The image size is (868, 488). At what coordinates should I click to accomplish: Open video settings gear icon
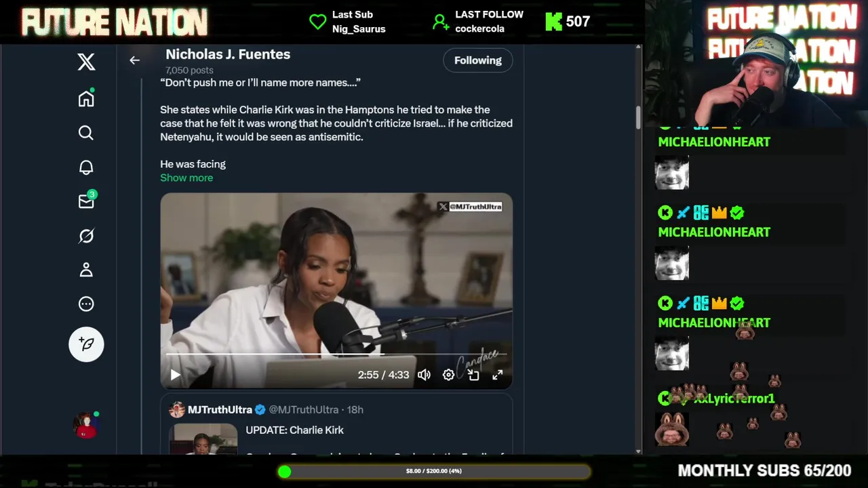tap(448, 375)
